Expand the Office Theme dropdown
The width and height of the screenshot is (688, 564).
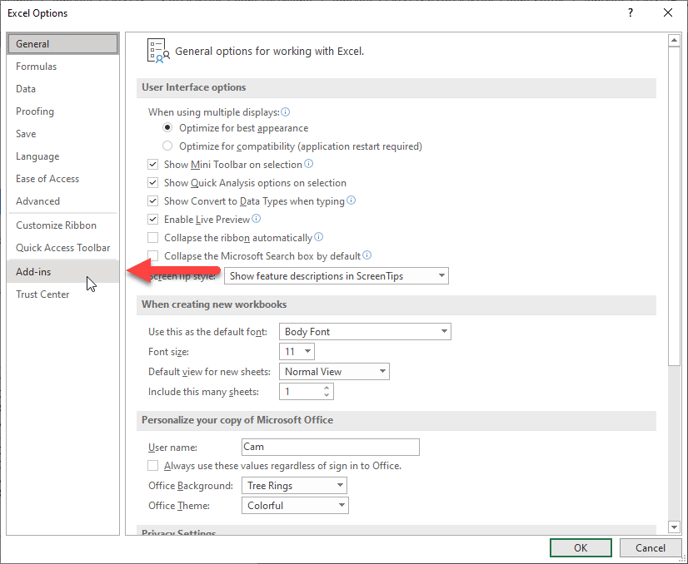point(294,506)
